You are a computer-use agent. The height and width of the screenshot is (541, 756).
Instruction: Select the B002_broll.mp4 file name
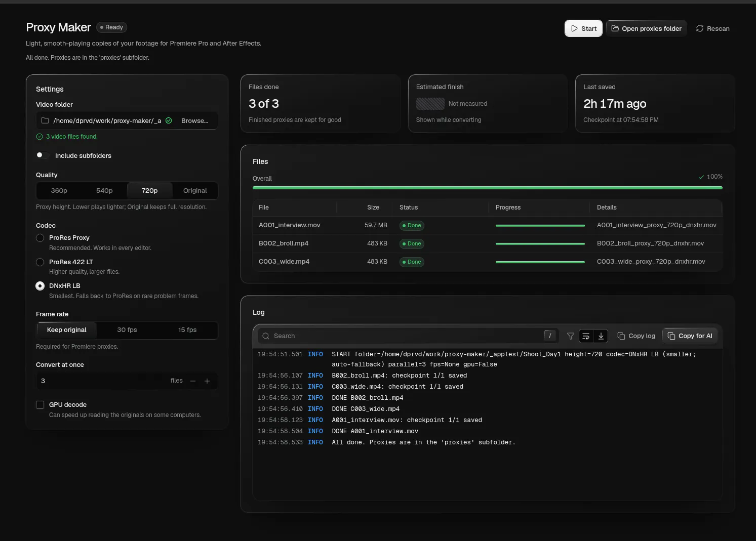pos(284,243)
